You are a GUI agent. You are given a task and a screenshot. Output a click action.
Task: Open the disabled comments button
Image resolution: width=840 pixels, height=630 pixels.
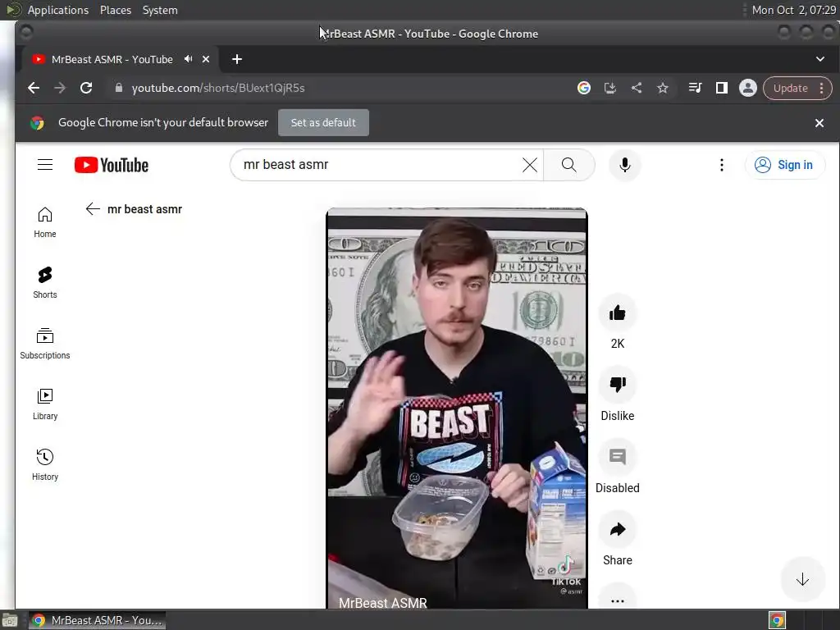coord(617,456)
